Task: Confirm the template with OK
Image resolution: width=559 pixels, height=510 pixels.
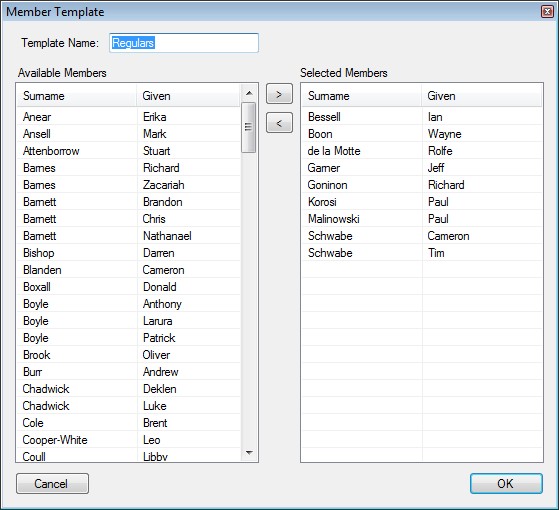Action: tap(506, 484)
